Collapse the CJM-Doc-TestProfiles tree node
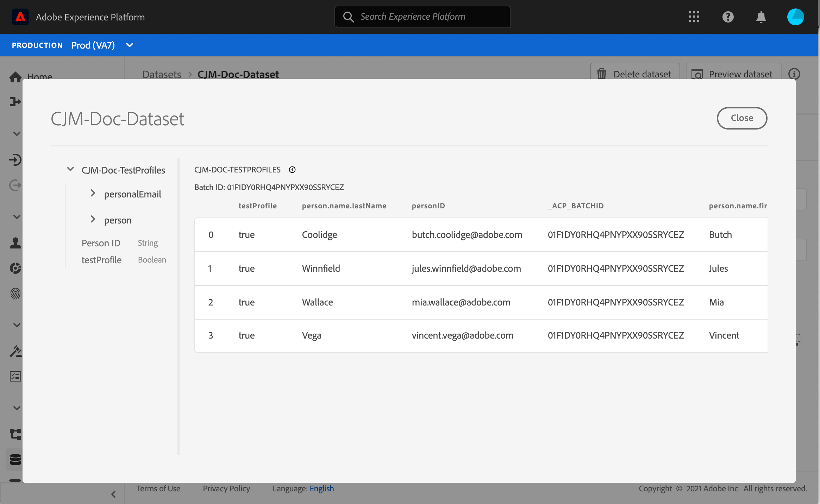820x504 pixels. (70, 169)
